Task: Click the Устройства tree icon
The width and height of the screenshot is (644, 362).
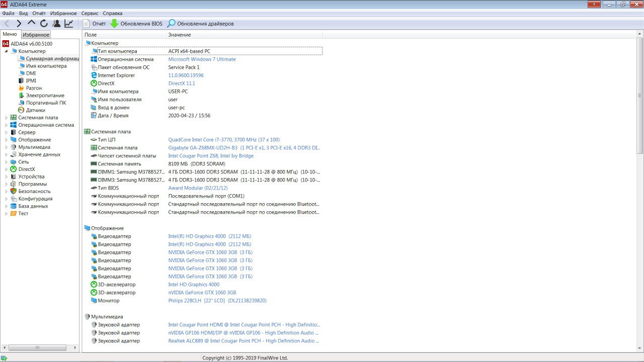Action: (x=14, y=176)
